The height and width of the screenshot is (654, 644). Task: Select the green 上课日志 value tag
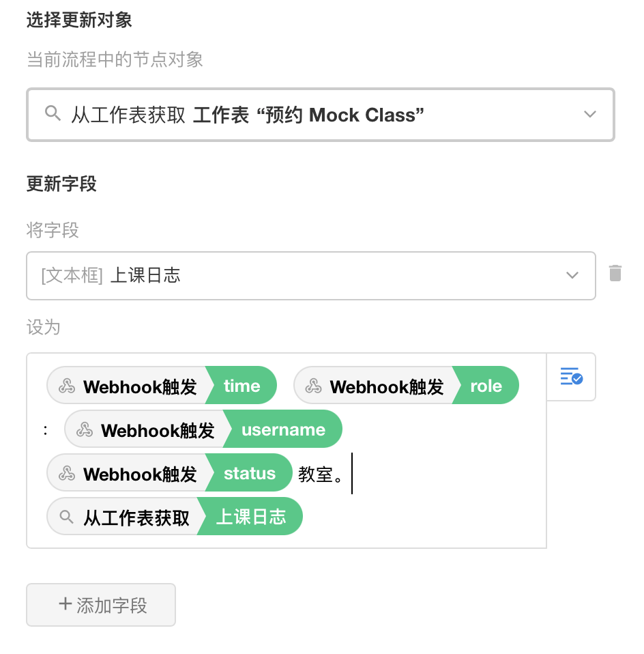251,517
